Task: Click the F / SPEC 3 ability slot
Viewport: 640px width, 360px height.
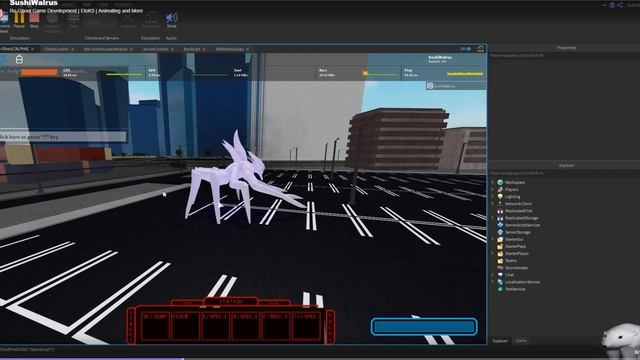Action: pyautogui.click(x=276, y=325)
